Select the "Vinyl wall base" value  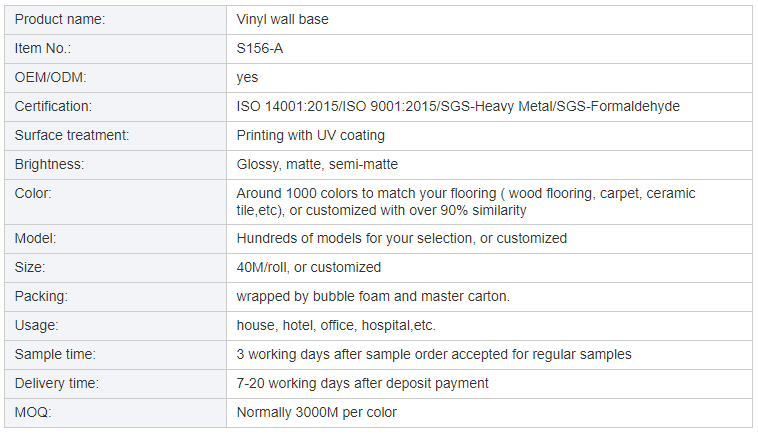[x=282, y=19]
